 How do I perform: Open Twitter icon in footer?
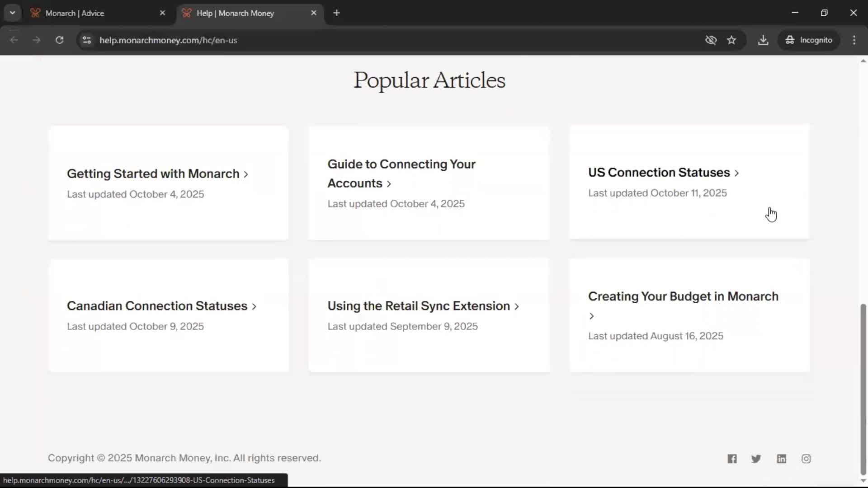(756, 459)
